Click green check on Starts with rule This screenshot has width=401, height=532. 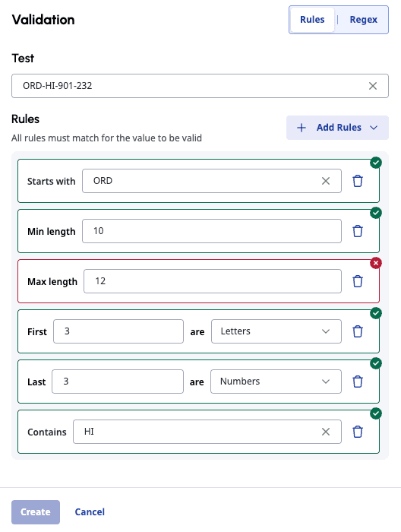(x=376, y=163)
